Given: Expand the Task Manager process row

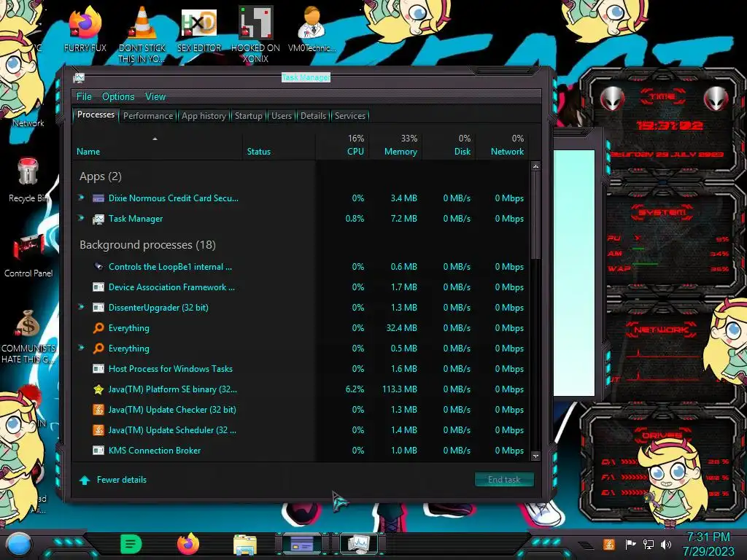Looking at the screenshot, I should pyautogui.click(x=82, y=218).
